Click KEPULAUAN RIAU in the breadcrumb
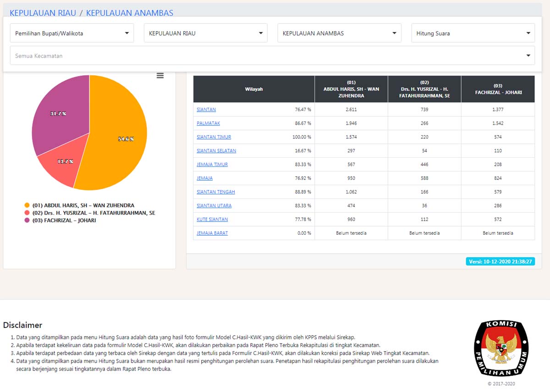 point(43,13)
